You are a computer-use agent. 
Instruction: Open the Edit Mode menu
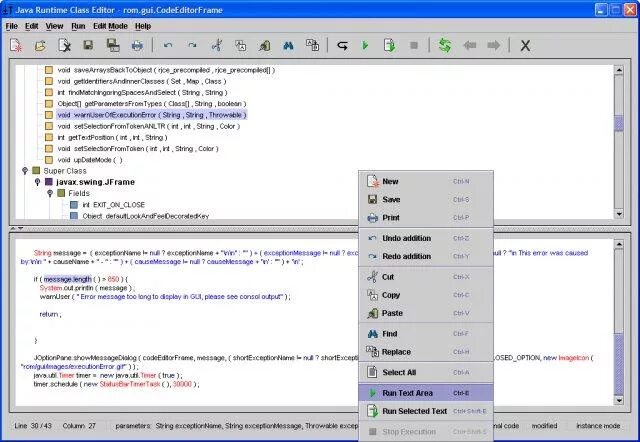[110, 26]
